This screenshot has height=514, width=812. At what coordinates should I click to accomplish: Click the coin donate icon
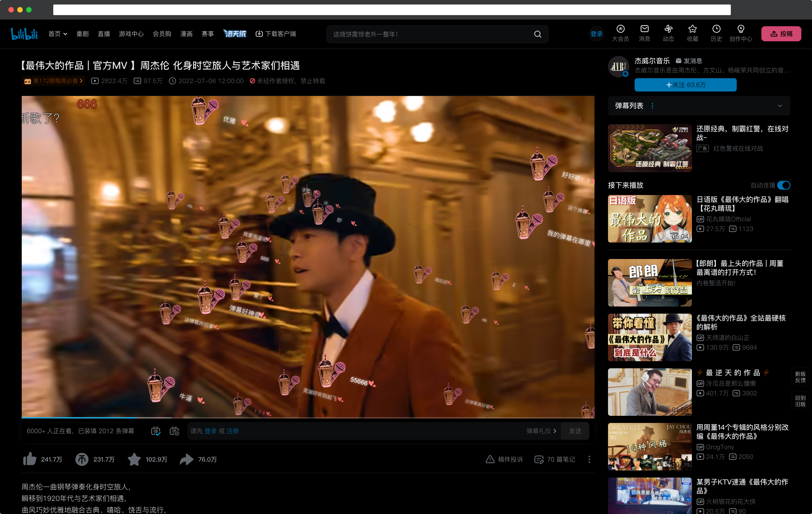pyautogui.click(x=82, y=459)
